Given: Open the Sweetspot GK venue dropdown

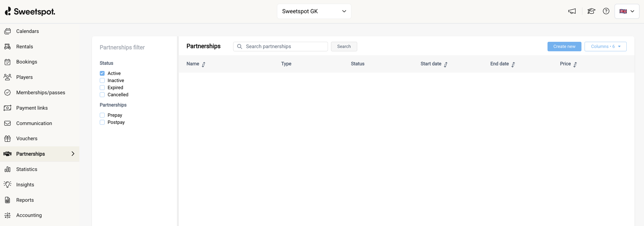Looking at the screenshot, I should click(314, 11).
